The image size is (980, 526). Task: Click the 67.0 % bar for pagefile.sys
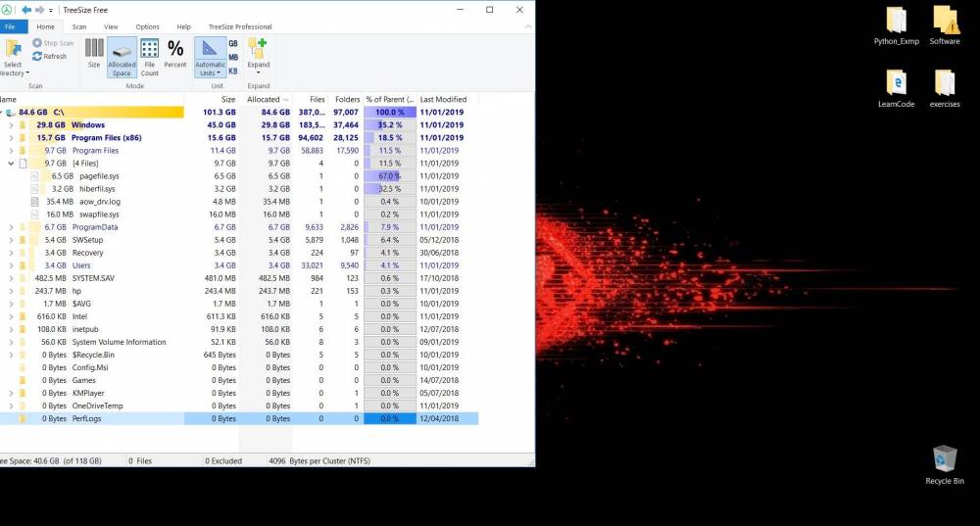pyautogui.click(x=390, y=176)
